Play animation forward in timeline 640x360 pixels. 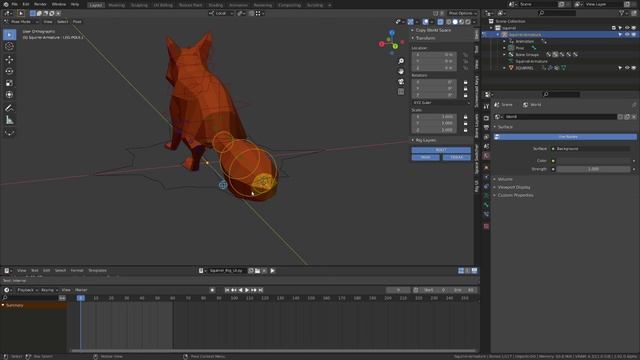coord(247,290)
